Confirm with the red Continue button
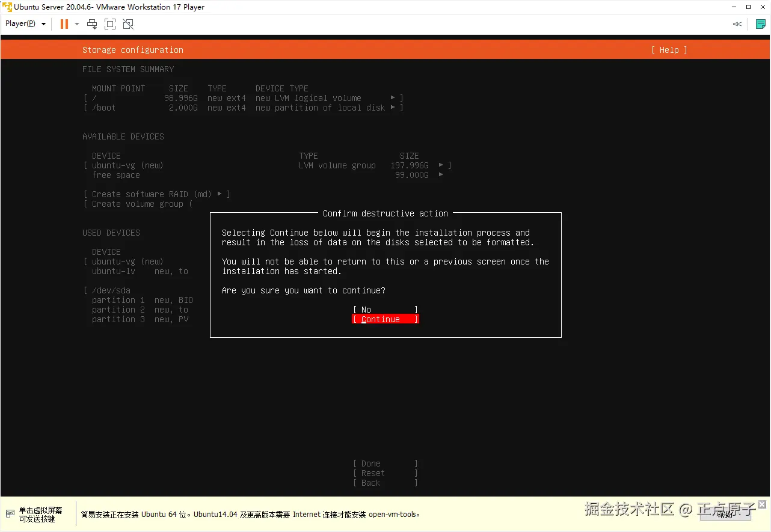Screen dimensions: 771x532 tap(385, 319)
